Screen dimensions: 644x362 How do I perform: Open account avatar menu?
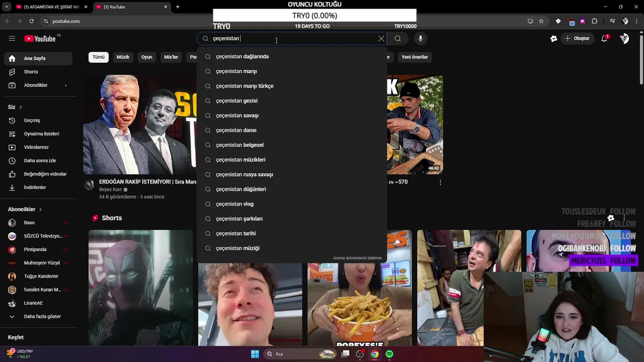pos(624,38)
